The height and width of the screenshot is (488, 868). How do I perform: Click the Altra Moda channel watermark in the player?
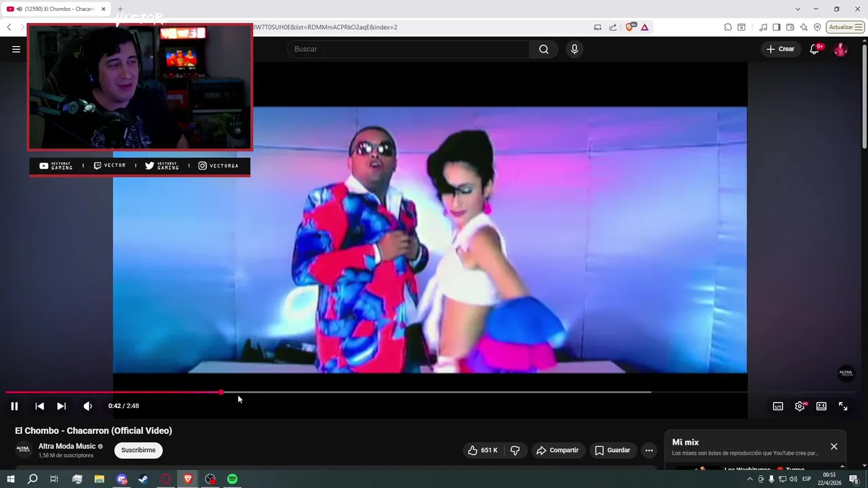(x=846, y=373)
